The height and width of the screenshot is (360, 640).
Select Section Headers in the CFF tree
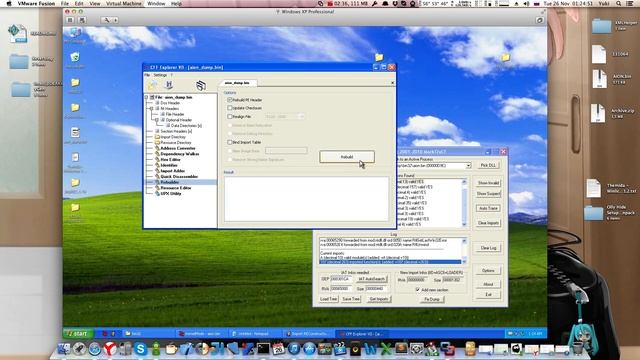point(176,131)
